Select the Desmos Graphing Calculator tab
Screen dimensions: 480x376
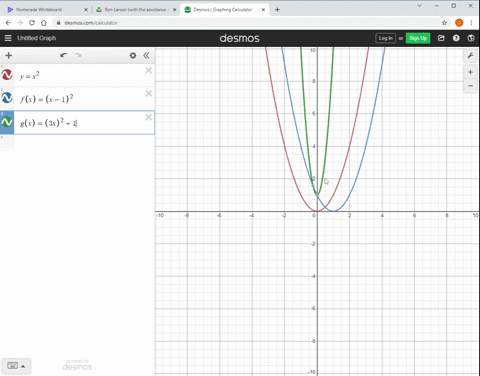pos(224,10)
